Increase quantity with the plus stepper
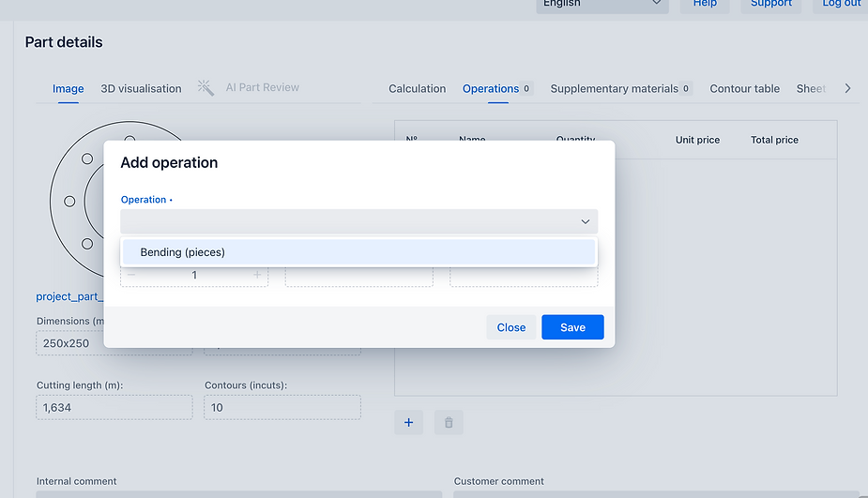868x498 pixels. coord(257,275)
